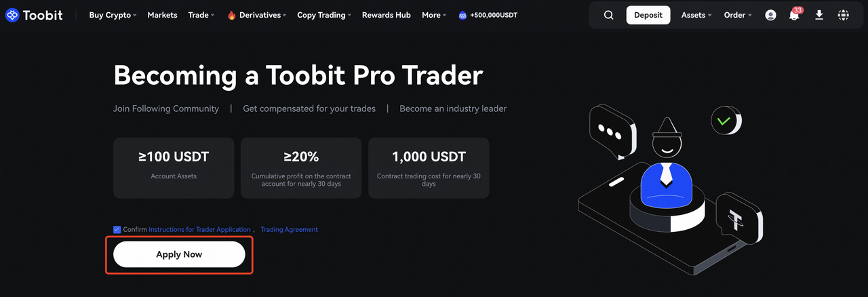This screenshot has height=297, width=868.
Task: Click the +500,000USDT reward badge icon
Action: (x=462, y=15)
